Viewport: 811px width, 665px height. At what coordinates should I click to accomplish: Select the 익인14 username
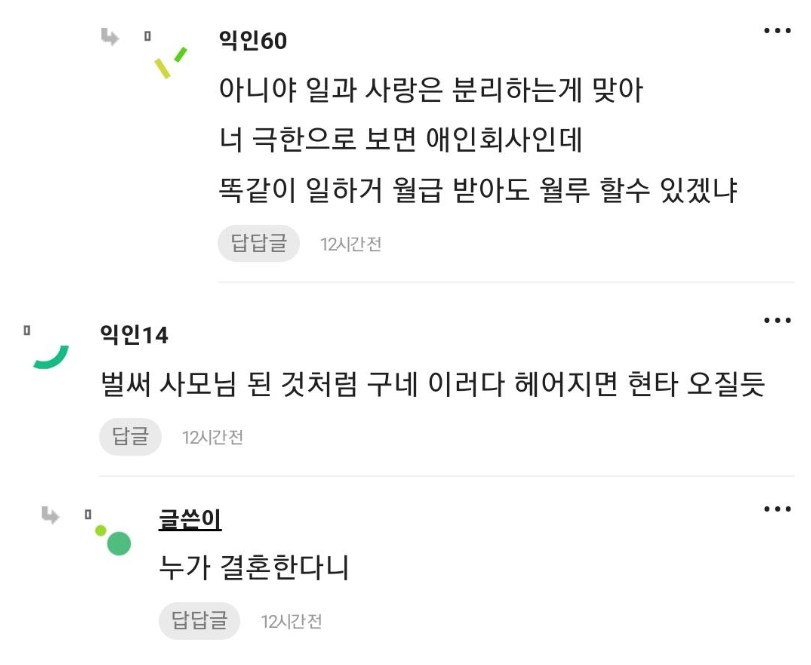[x=134, y=335]
